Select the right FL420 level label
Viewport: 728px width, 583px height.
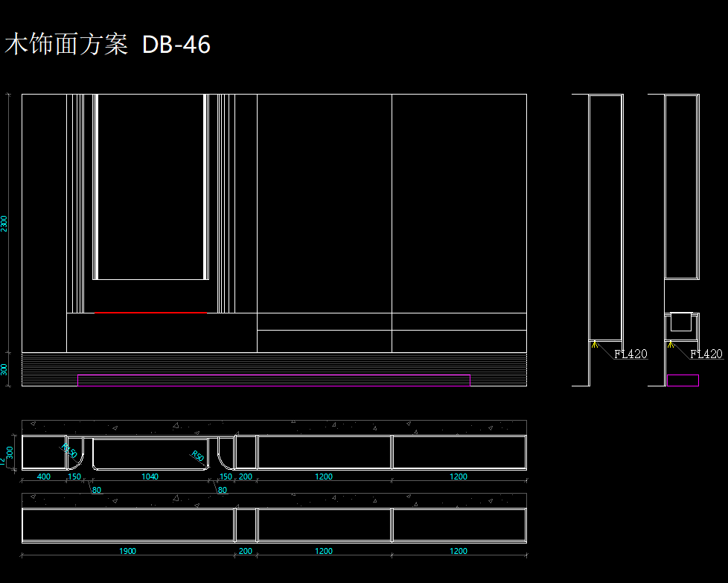click(706, 354)
